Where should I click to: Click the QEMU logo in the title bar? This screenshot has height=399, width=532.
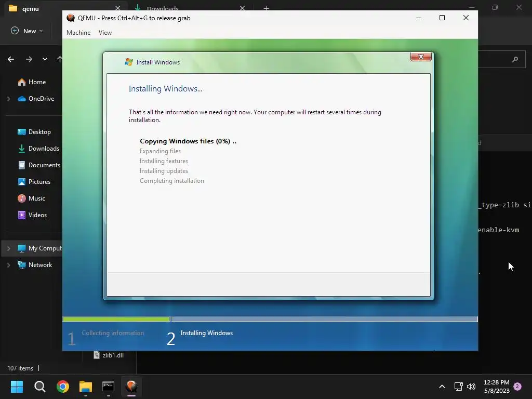(x=71, y=18)
